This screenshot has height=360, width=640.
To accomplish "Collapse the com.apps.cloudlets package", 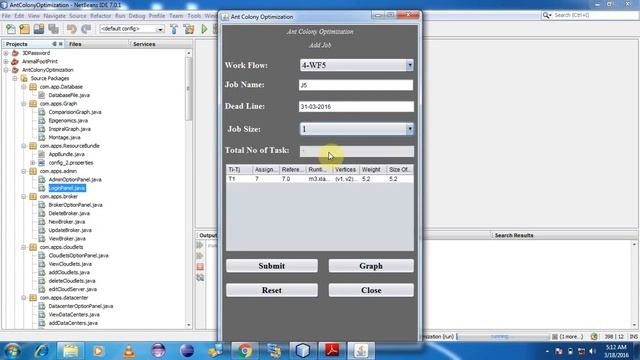I will pyautogui.click(x=24, y=247).
